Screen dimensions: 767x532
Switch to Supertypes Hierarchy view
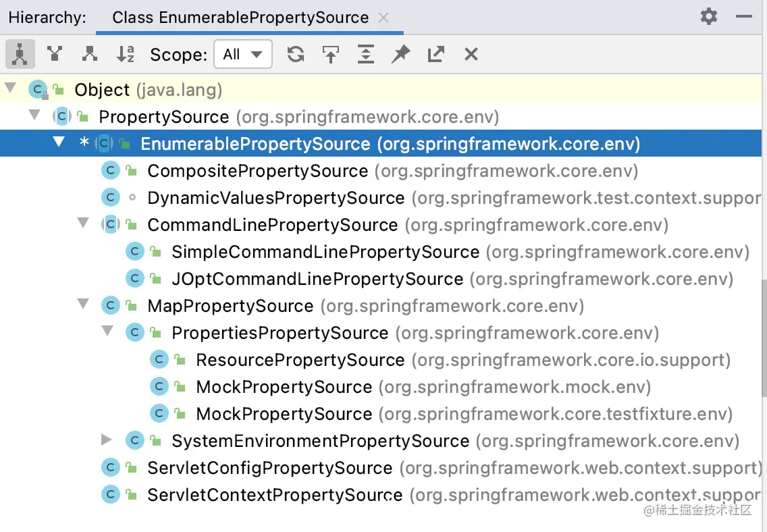55,54
